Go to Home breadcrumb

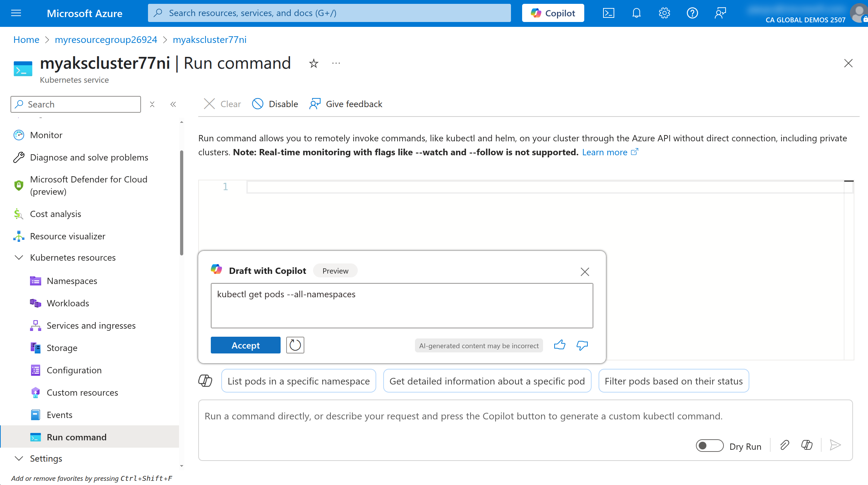(x=26, y=39)
